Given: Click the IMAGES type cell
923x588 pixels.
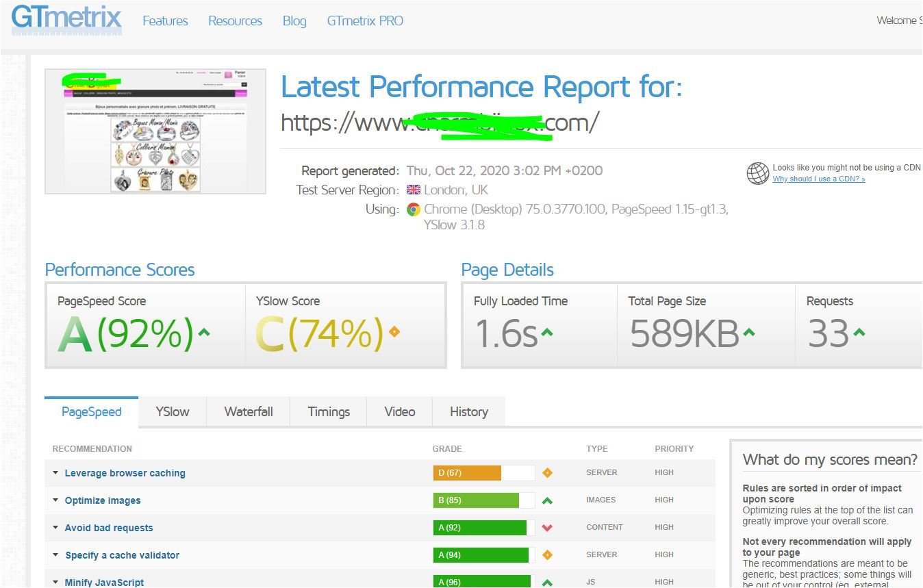Looking at the screenshot, I should tap(601, 500).
